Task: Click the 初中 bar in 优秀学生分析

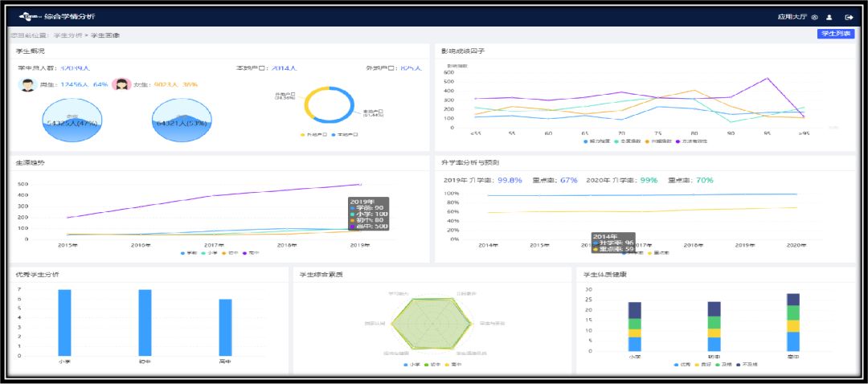Action: [145, 322]
